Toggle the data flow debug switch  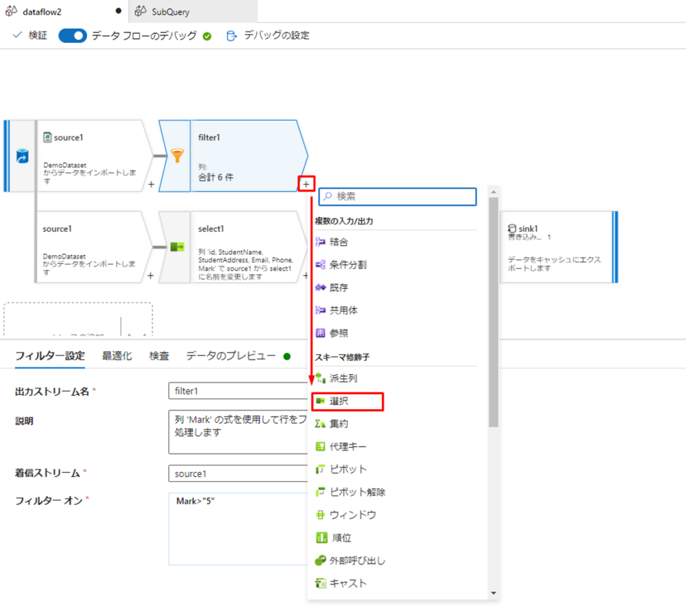[x=72, y=35]
